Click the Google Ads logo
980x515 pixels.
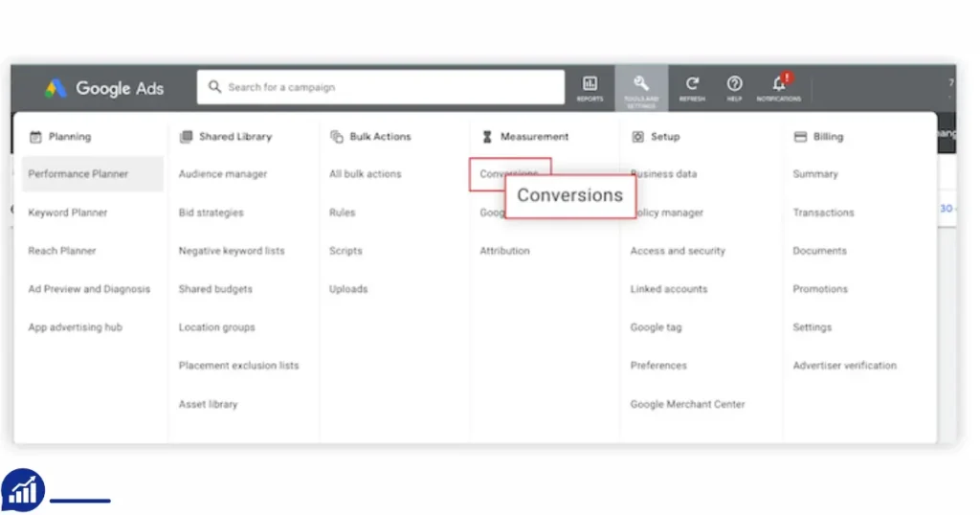[103, 88]
